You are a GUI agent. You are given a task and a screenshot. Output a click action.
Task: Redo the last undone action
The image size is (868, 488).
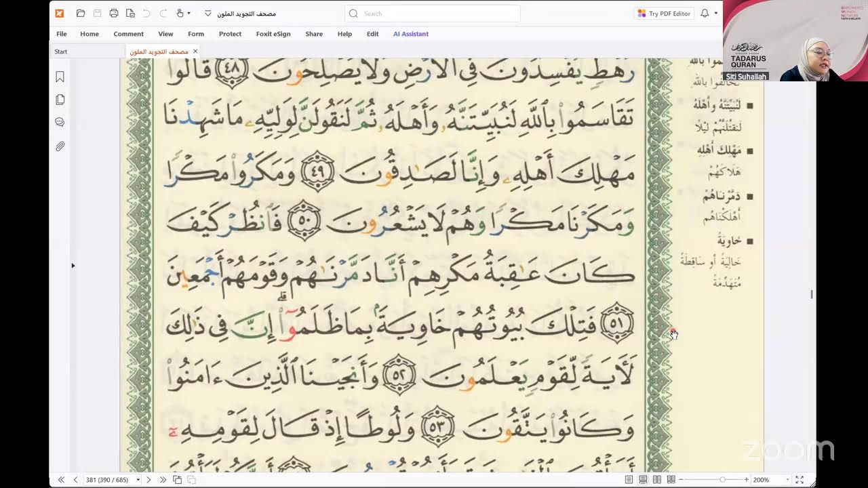pos(163,13)
